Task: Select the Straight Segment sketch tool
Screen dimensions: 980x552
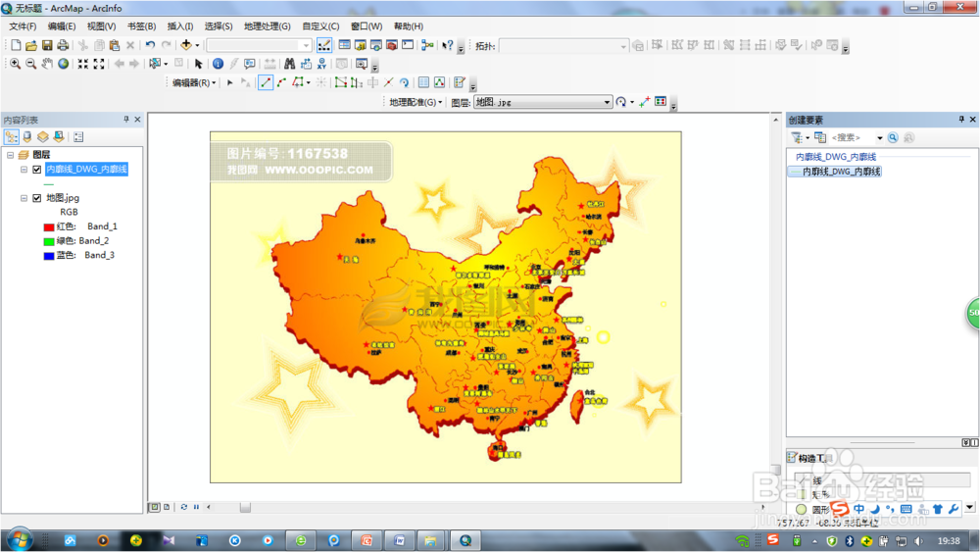Action: point(266,82)
